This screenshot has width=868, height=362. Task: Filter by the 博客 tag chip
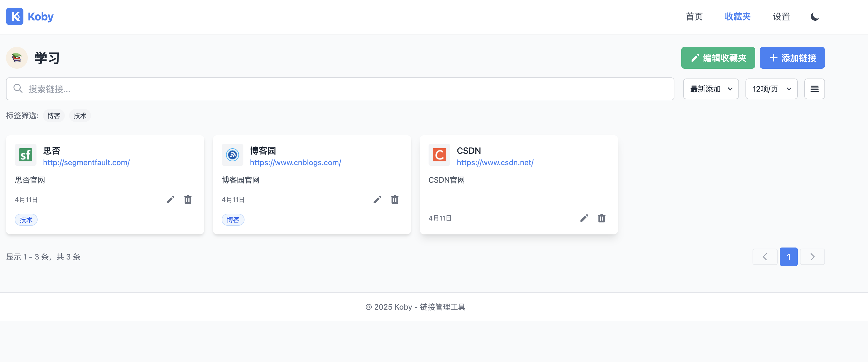tap(54, 116)
